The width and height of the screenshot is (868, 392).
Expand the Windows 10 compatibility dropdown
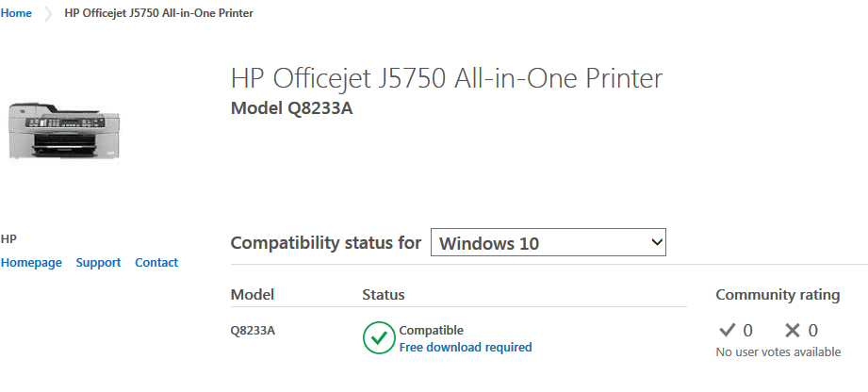548,242
